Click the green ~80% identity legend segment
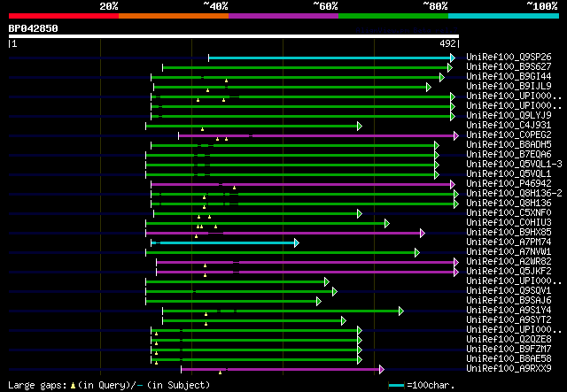Viewport: 567px width, 392px height. pos(393,16)
